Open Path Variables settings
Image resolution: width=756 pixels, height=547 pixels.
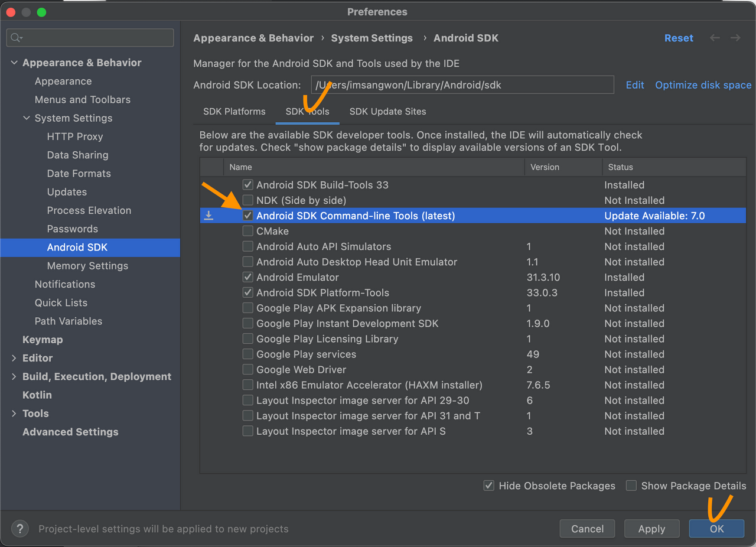click(x=69, y=321)
